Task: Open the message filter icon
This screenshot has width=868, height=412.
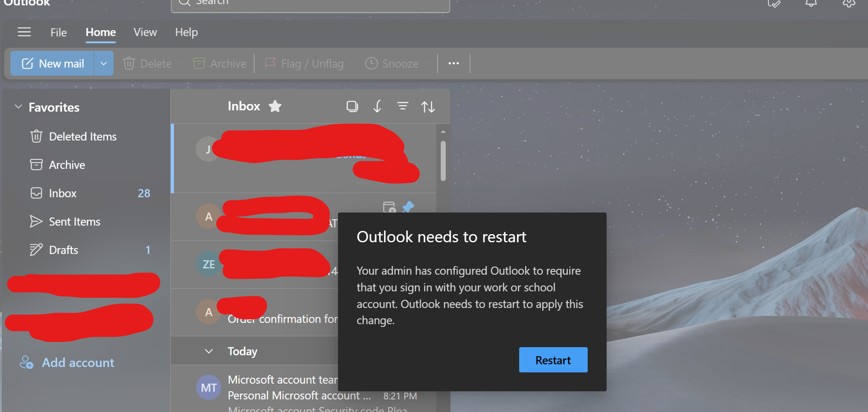Action: coord(402,106)
